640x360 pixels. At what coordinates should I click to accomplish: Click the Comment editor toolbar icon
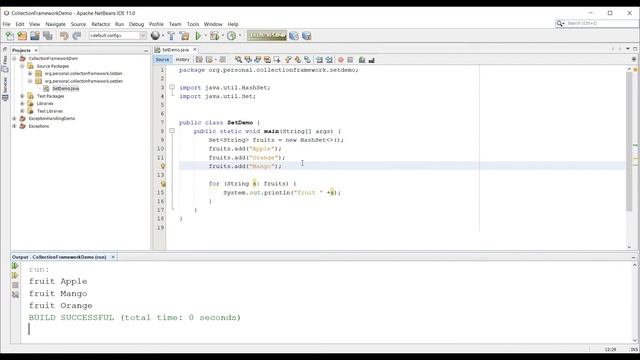point(362,60)
